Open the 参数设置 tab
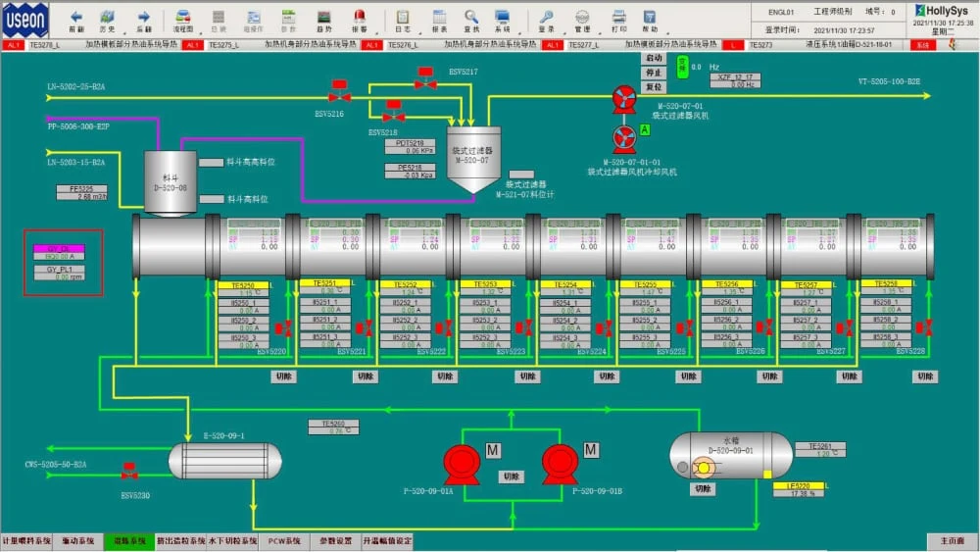The image size is (980, 552). point(335,541)
